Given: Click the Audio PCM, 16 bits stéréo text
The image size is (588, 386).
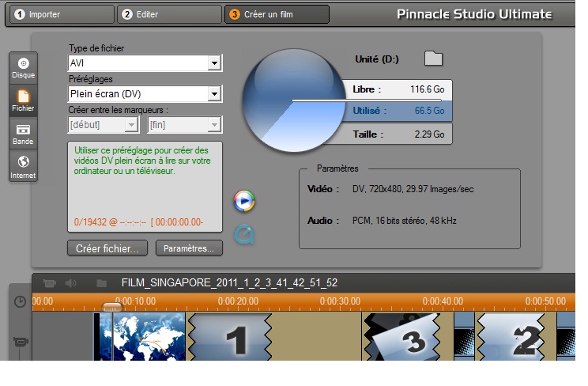Looking at the screenshot, I should click(x=405, y=221).
